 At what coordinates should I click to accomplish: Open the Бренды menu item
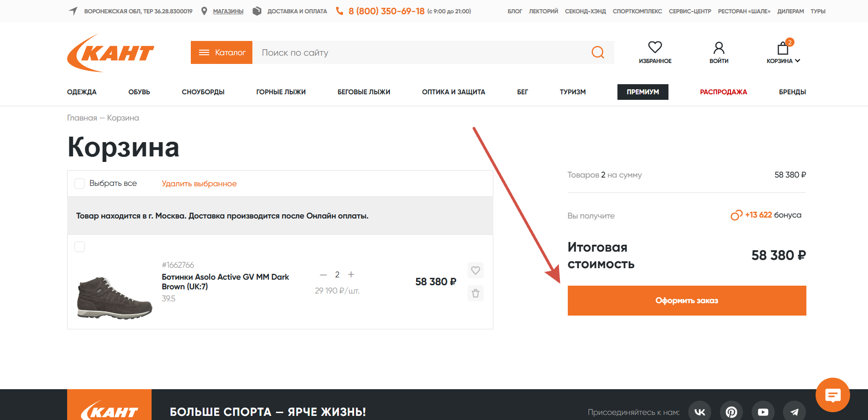coord(793,92)
